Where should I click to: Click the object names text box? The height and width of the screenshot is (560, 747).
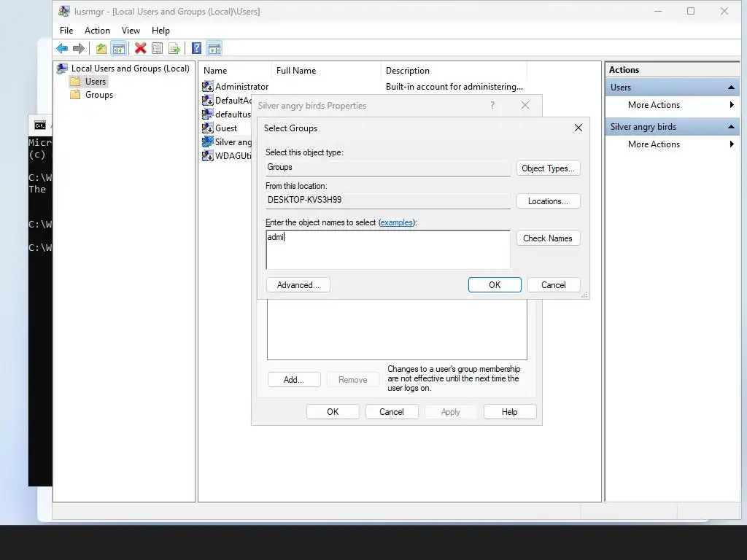(388, 250)
